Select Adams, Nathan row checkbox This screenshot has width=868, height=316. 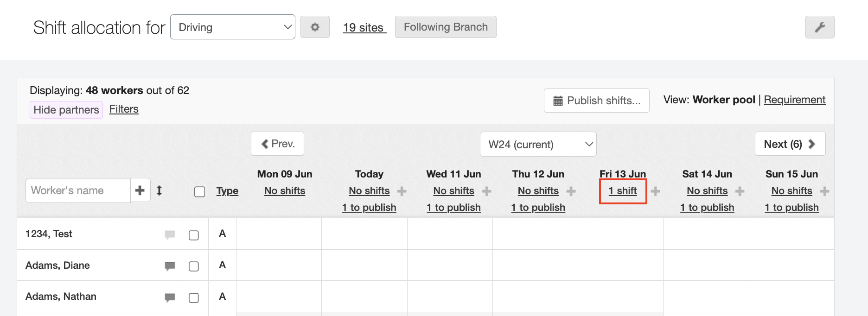click(x=194, y=297)
